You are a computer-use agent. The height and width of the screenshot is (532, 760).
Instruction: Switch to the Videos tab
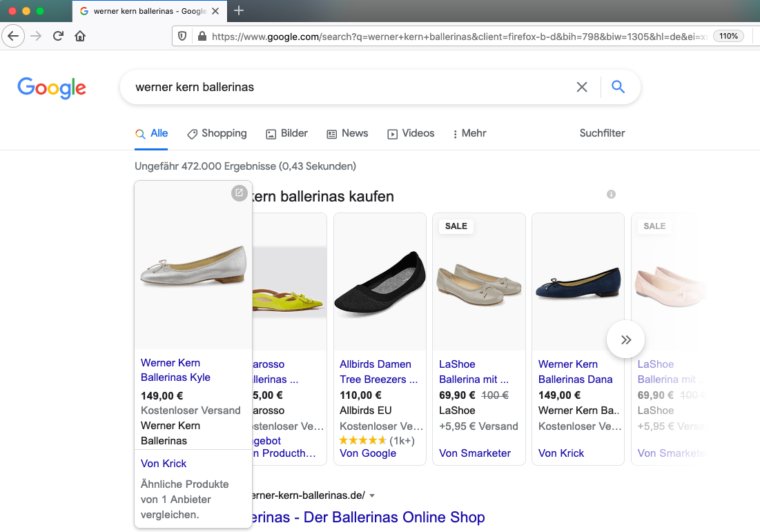411,133
